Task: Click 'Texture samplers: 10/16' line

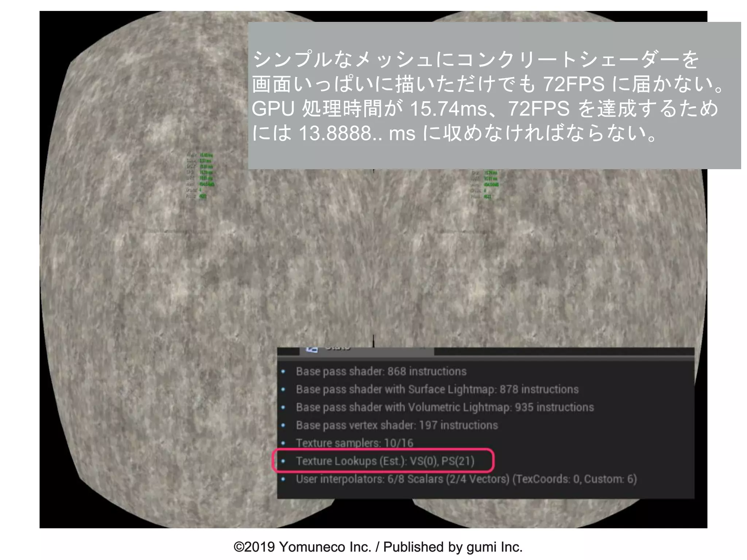Action: coord(355,443)
